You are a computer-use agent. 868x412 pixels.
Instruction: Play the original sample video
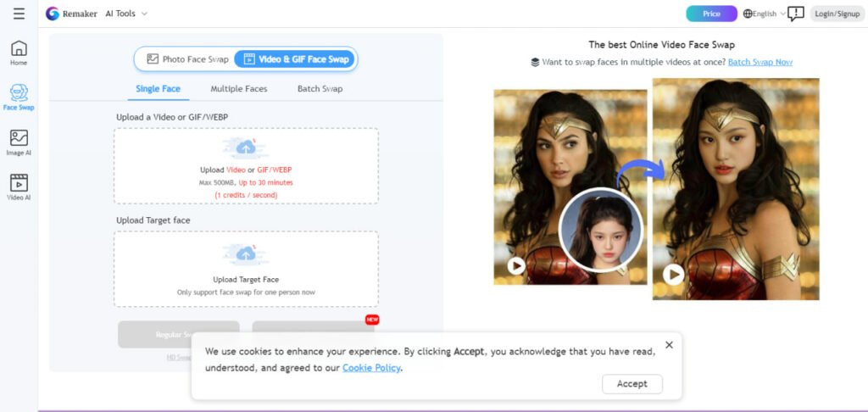515,265
